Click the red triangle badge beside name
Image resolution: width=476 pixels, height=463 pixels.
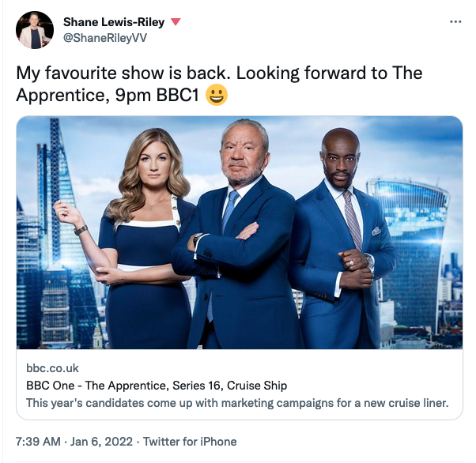[176, 22]
